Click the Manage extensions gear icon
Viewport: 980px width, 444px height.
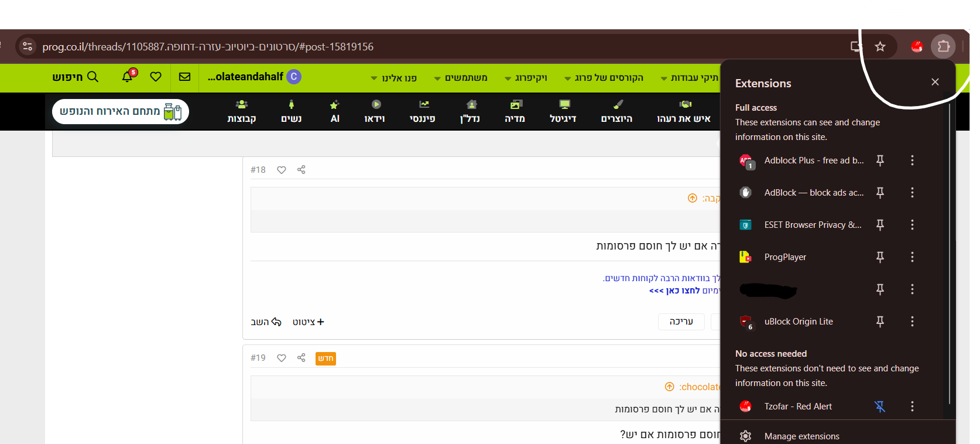tap(745, 436)
